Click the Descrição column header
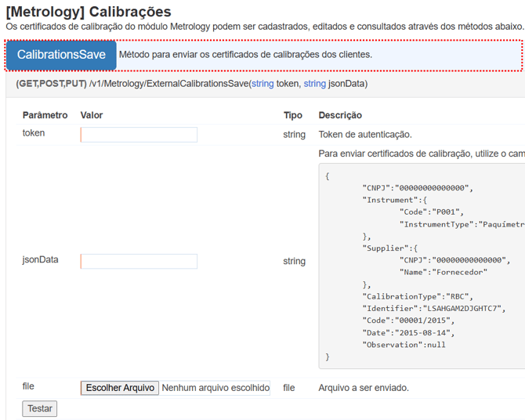This screenshot has height=420, width=525. point(340,115)
